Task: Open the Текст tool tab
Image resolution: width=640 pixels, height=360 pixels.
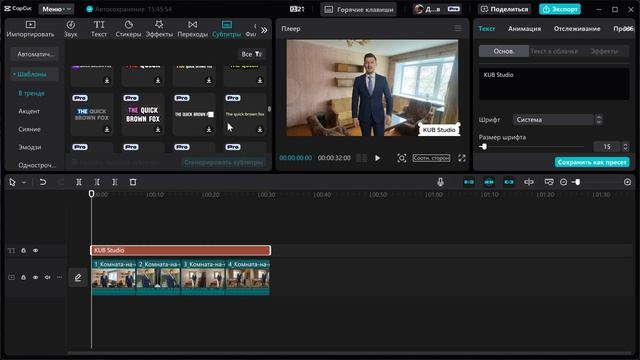Action: [x=99, y=29]
